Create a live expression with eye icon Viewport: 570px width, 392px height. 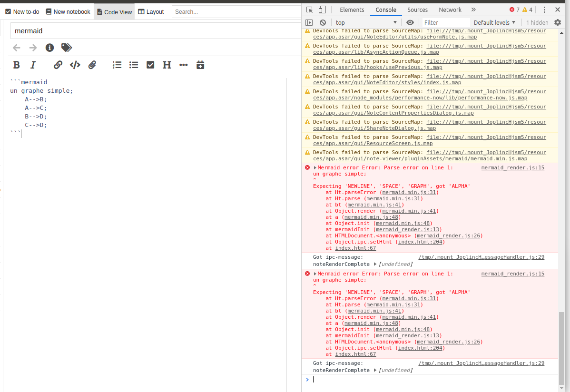pyautogui.click(x=410, y=22)
